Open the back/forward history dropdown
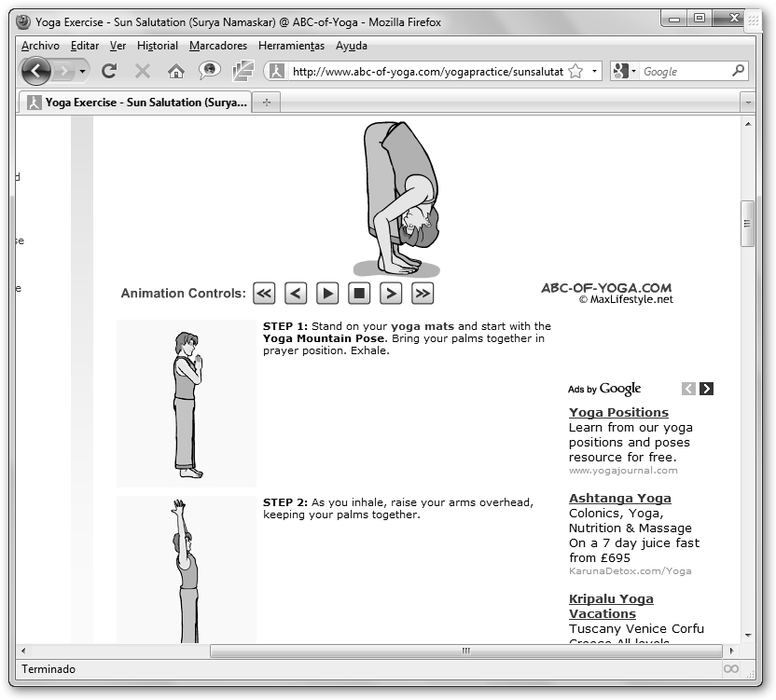 (x=83, y=71)
